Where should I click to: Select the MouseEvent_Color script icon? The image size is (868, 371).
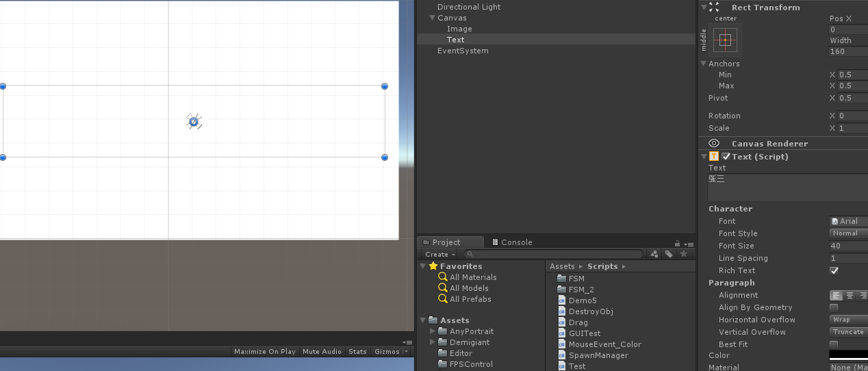pos(562,344)
